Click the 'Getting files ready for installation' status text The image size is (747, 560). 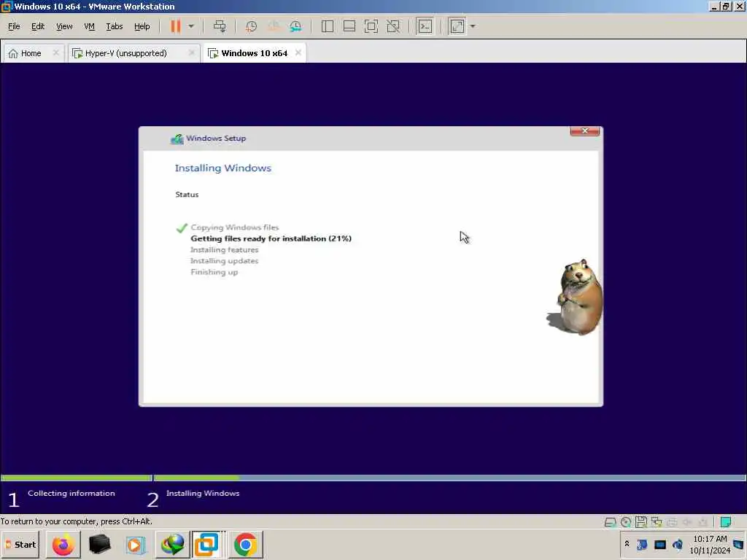(271, 238)
